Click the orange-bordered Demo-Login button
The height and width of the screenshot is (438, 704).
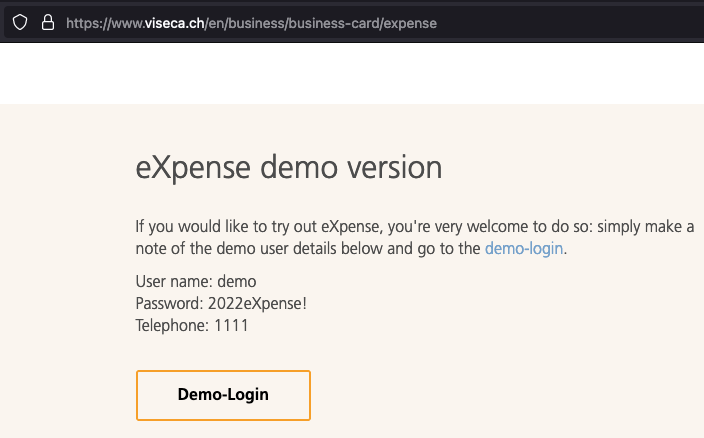(x=223, y=395)
